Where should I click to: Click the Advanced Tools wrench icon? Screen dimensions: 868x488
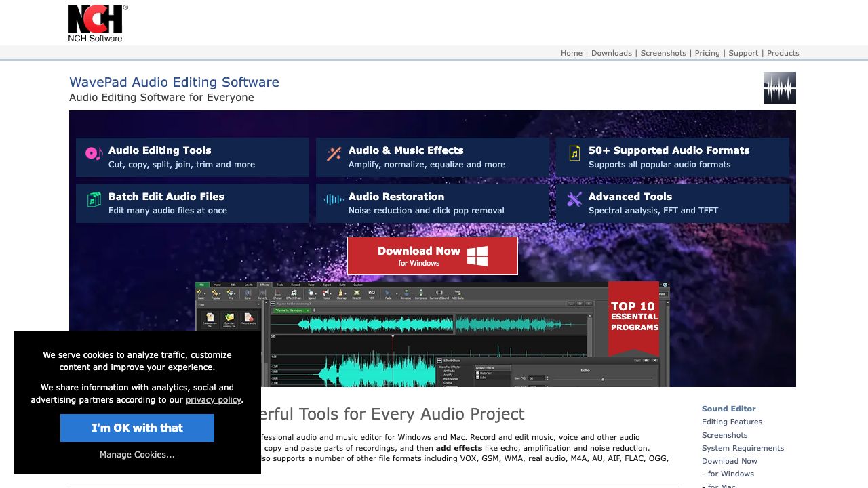click(574, 199)
